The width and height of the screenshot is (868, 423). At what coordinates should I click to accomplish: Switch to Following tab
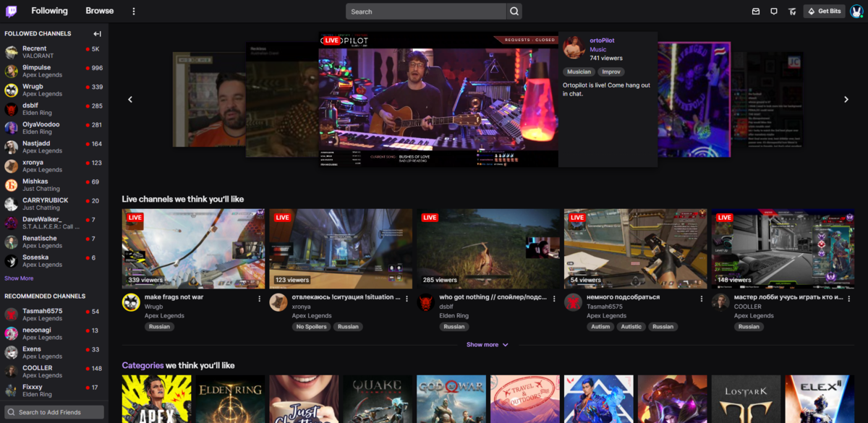point(49,11)
